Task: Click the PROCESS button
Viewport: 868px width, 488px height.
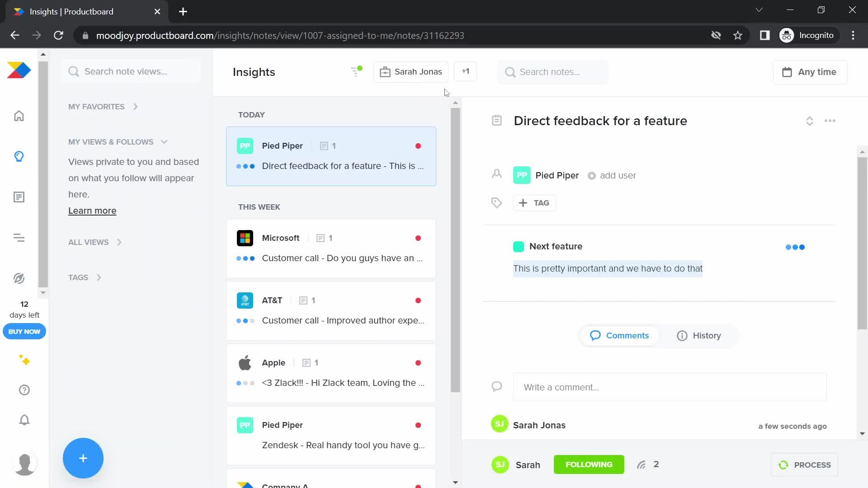Action: point(804,465)
